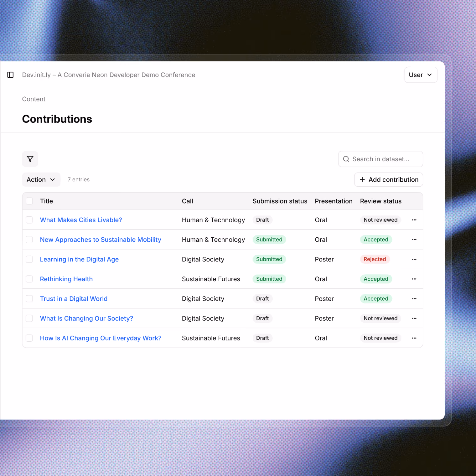The width and height of the screenshot is (476, 476).
Task: Expand the Action dropdown
Action: pos(41,180)
